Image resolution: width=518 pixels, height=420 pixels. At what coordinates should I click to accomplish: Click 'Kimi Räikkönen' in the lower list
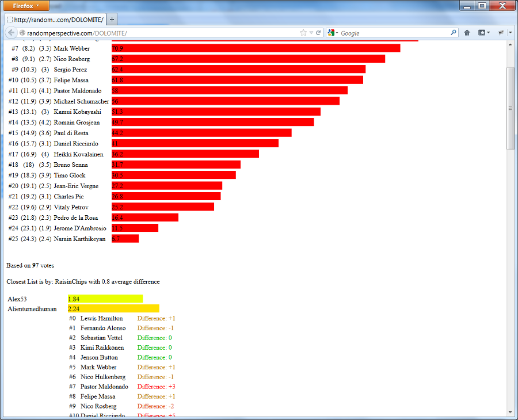pyautogui.click(x=102, y=348)
